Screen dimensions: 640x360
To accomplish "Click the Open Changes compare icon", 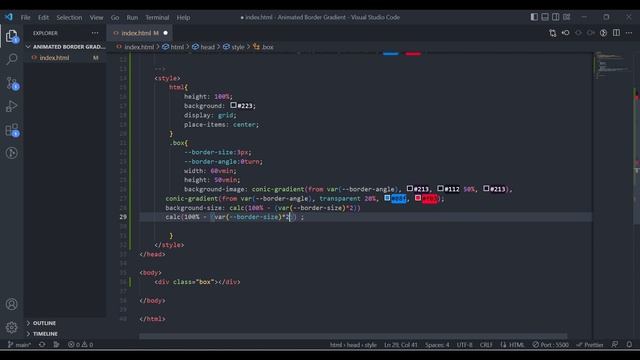I will [552, 33].
